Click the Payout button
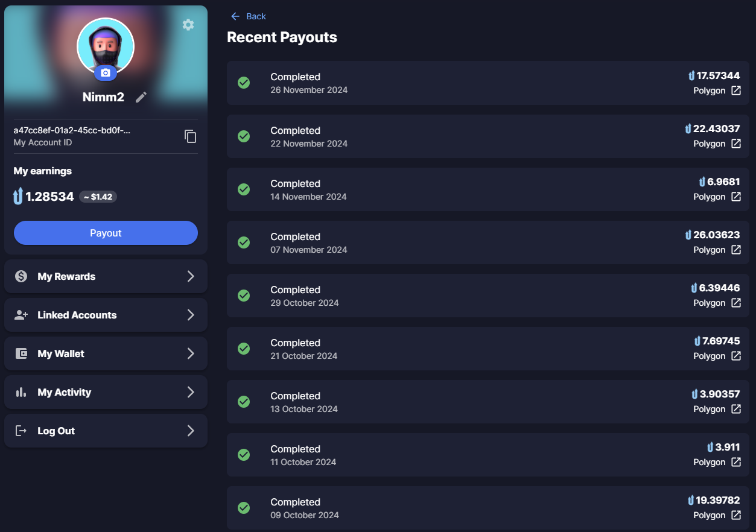The width and height of the screenshot is (756, 532). click(x=106, y=233)
